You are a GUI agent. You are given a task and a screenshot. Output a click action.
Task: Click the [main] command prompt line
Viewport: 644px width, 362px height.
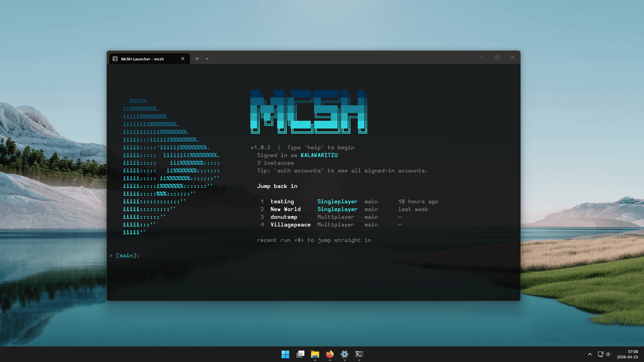coord(201,256)
